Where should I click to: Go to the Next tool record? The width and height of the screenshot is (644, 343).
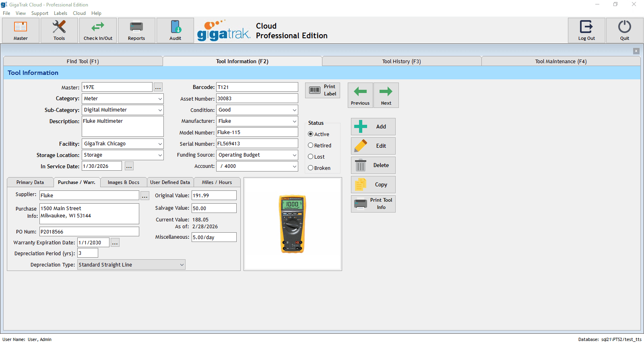386,95
